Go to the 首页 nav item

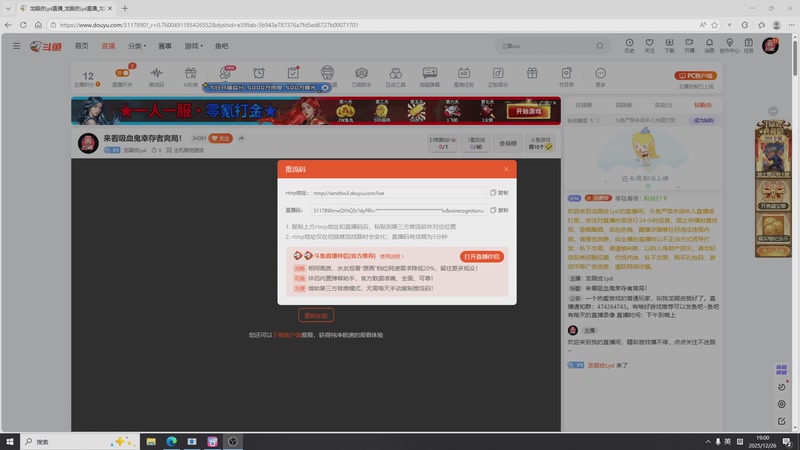point(82,46)
